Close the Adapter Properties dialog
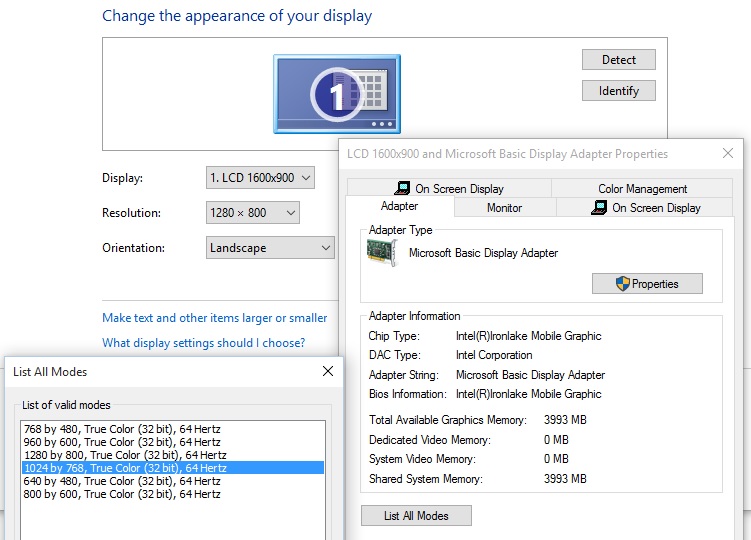The image size is (751, 540). [x=728, y=153]
